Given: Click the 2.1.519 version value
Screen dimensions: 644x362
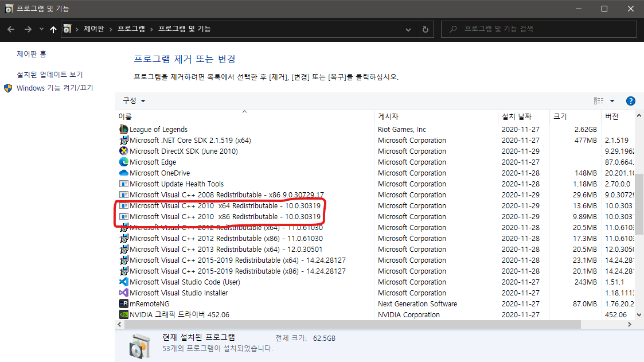Looking at the screenshot, I should tap(616, 140).
